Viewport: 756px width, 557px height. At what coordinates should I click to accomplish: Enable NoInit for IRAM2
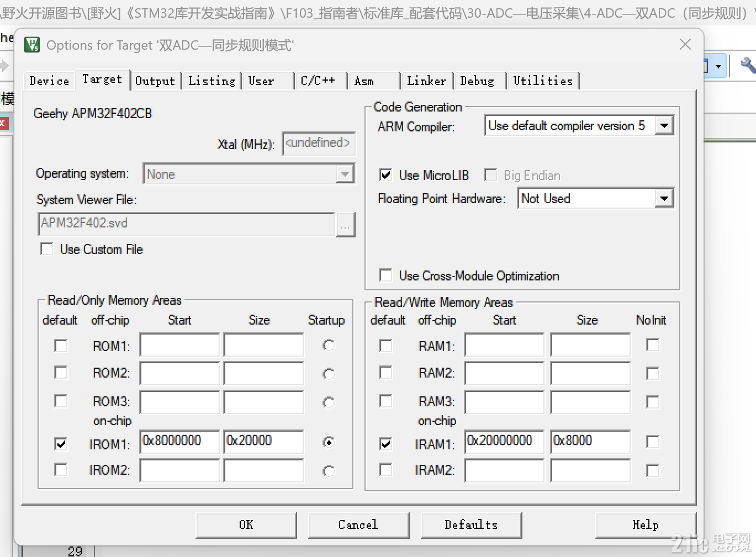click(x=653, y=470)
